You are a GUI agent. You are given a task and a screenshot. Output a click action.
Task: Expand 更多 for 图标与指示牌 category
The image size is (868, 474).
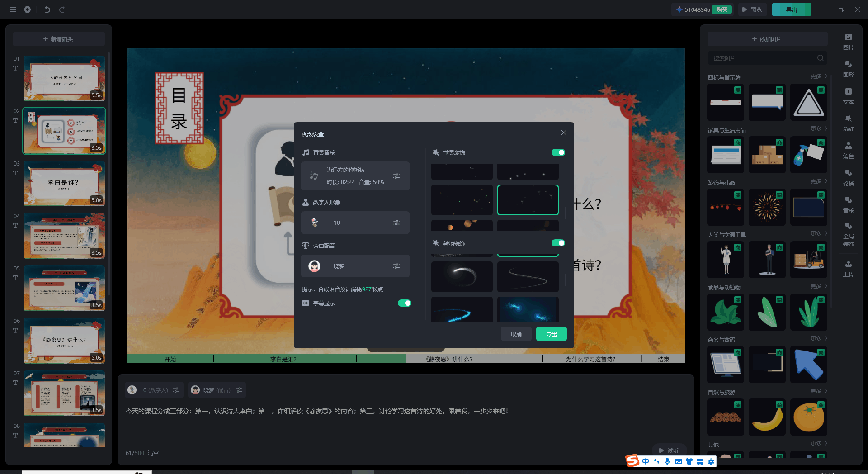click(818, 76)
